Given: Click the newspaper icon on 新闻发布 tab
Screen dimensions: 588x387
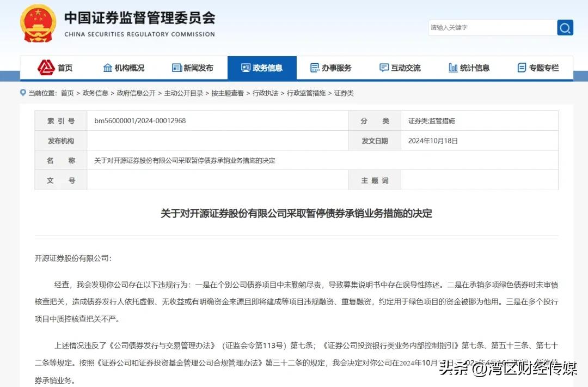Looking at the screenshot, I should (x=176, y=68).
